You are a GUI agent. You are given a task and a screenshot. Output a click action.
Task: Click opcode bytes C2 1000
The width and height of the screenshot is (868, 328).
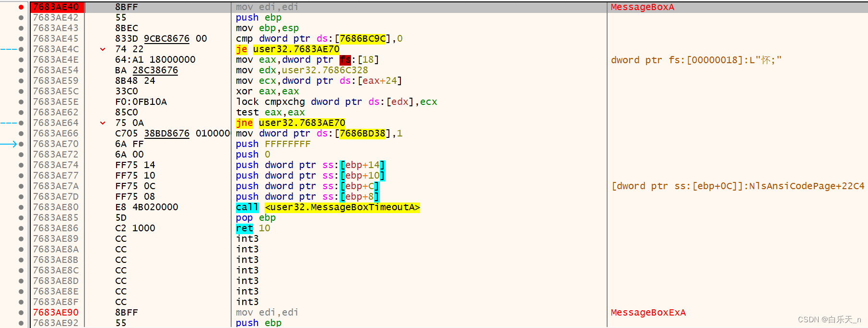coord(135,228)
